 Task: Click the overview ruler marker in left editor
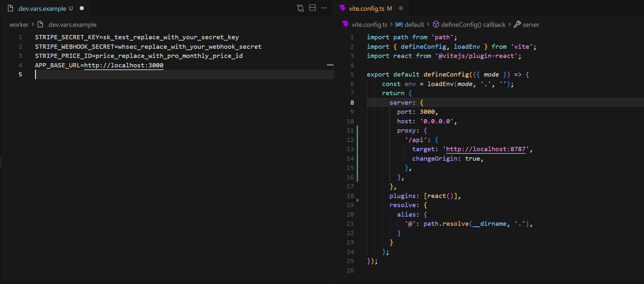330,65
